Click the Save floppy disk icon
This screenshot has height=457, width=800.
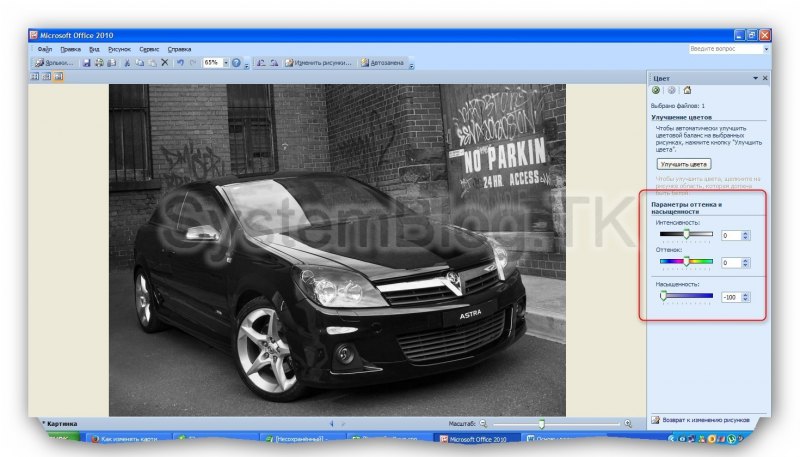[x=87, y=63]
